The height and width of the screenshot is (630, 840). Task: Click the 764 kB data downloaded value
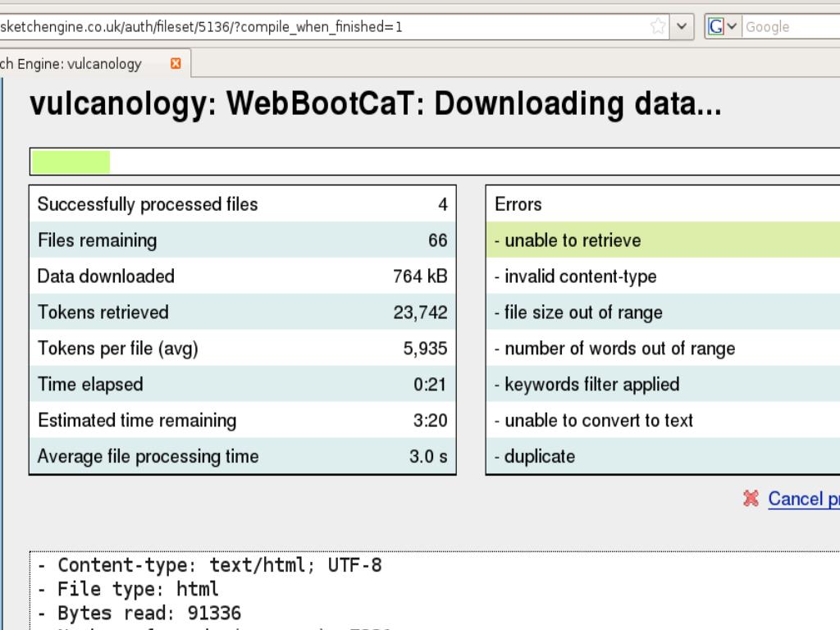click(420, 276)
